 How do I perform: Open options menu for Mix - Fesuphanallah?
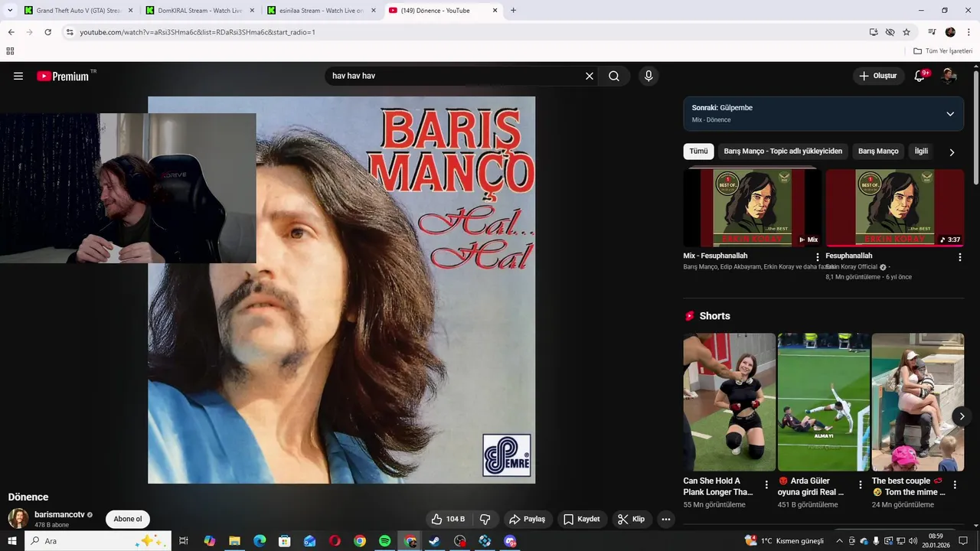pos(818,257)
